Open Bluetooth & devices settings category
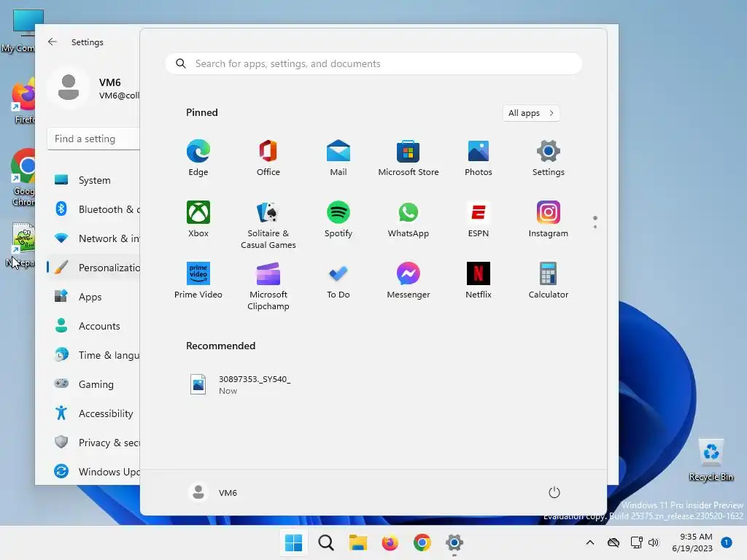The width and height of the screenshot is (747, 560). coord(94,209)
